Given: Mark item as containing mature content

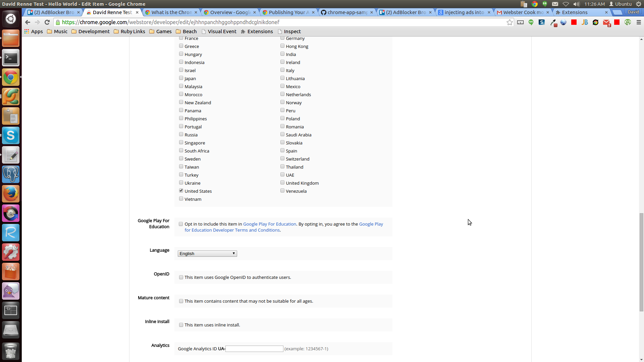Looking at the screenshot, I should coord(181,301).
